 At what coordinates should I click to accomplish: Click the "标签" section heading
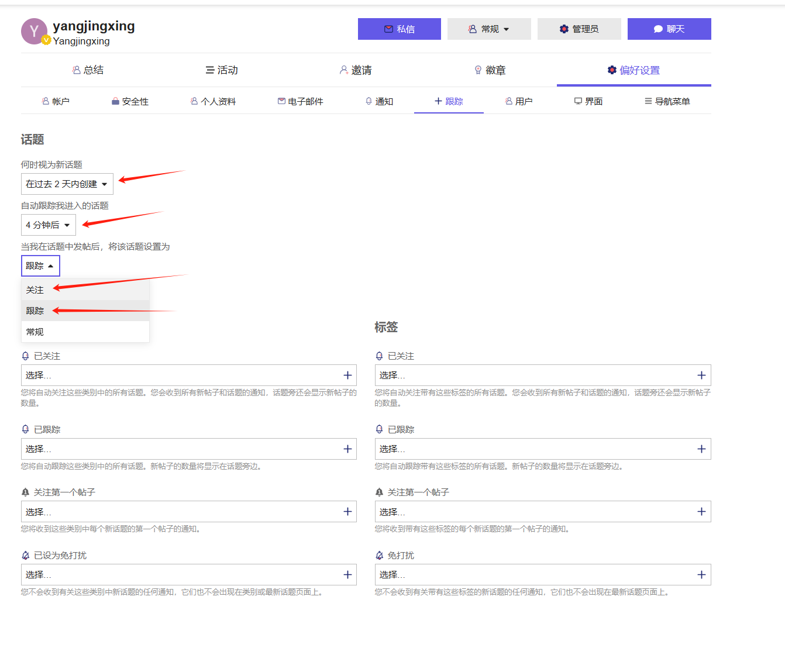386,327
